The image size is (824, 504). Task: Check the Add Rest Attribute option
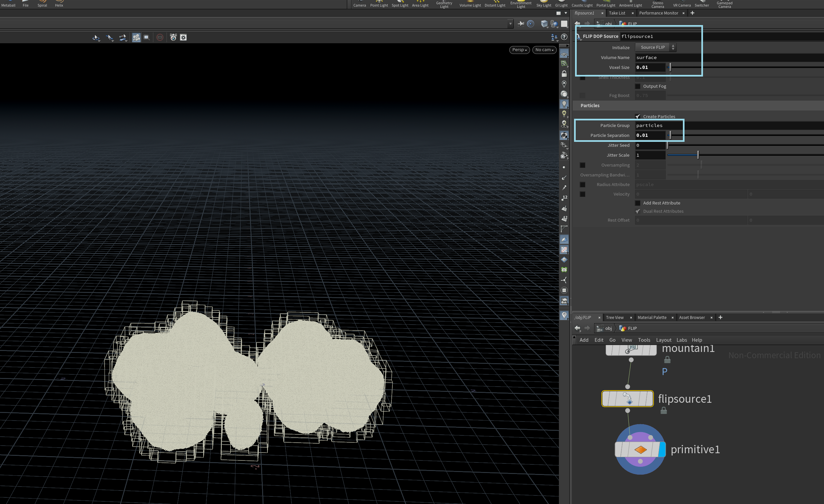coord(638,203)
